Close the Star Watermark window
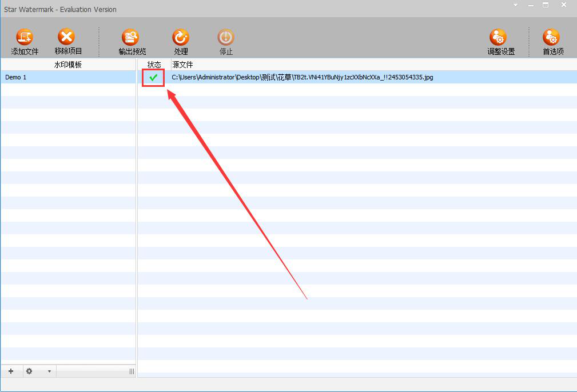The width and height of the screenshot is (577, 392). pyautogui.click(x=563, y=5)
